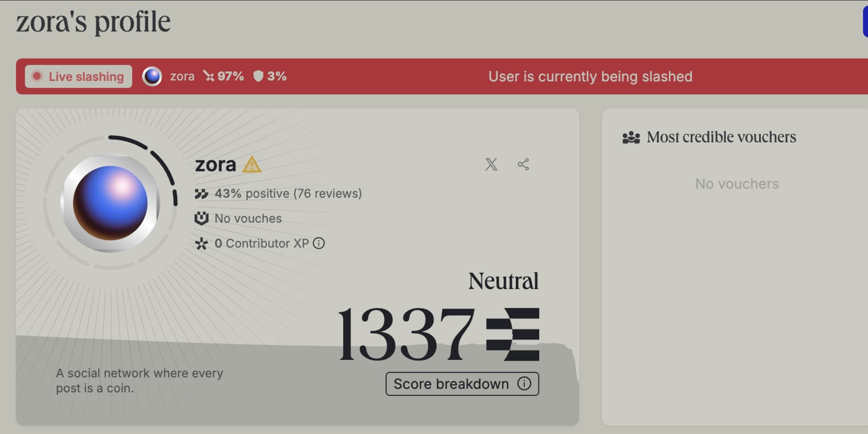Click the Contributor XP star icon
This screenshot has width=868, height=434.
pos(201,244)
